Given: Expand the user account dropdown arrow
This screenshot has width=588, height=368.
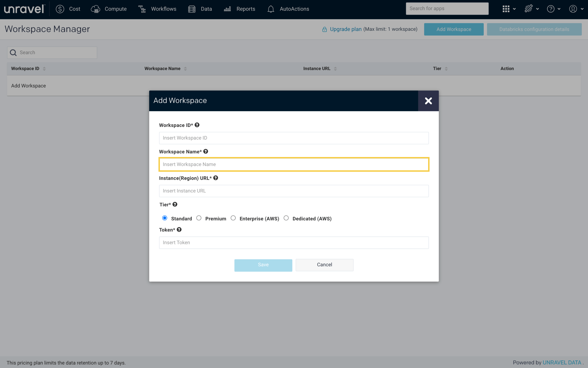Looking at the screenshot, I should tap(582, 9).
